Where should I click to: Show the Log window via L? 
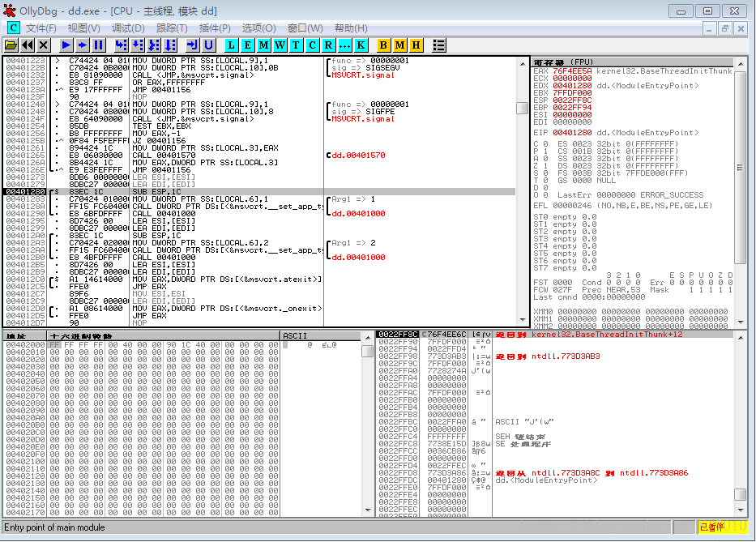click(x=232, y=45)
